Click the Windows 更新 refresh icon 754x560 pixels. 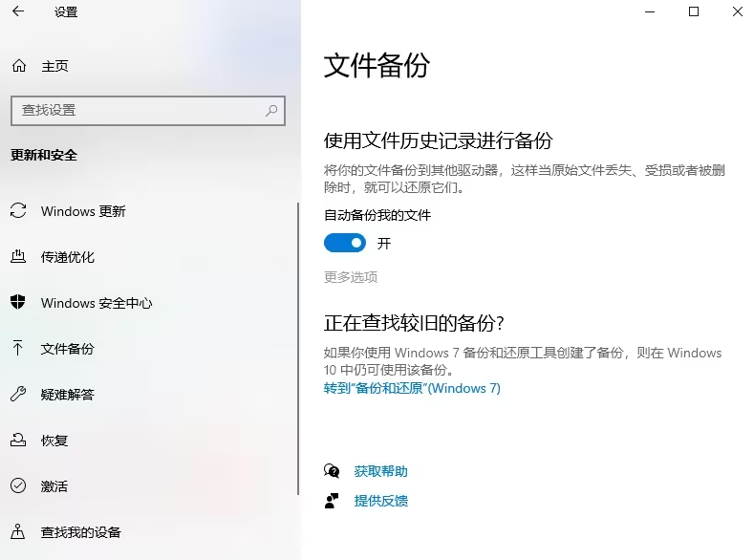[x=18, y=210]
